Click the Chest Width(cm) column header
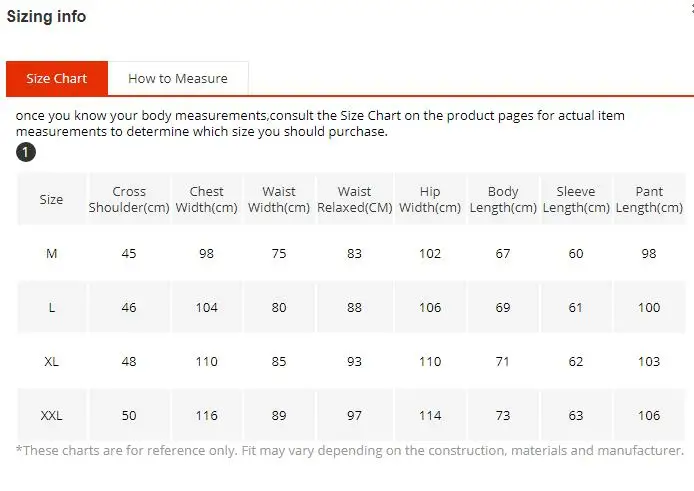This screenshot has width=694, height=491. pos(207,199)
